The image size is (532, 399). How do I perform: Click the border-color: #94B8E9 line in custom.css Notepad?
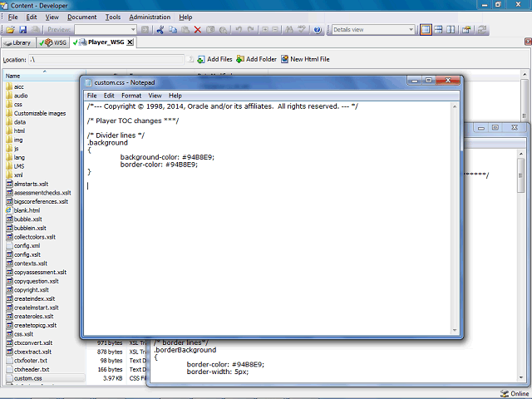pos(159,165)
